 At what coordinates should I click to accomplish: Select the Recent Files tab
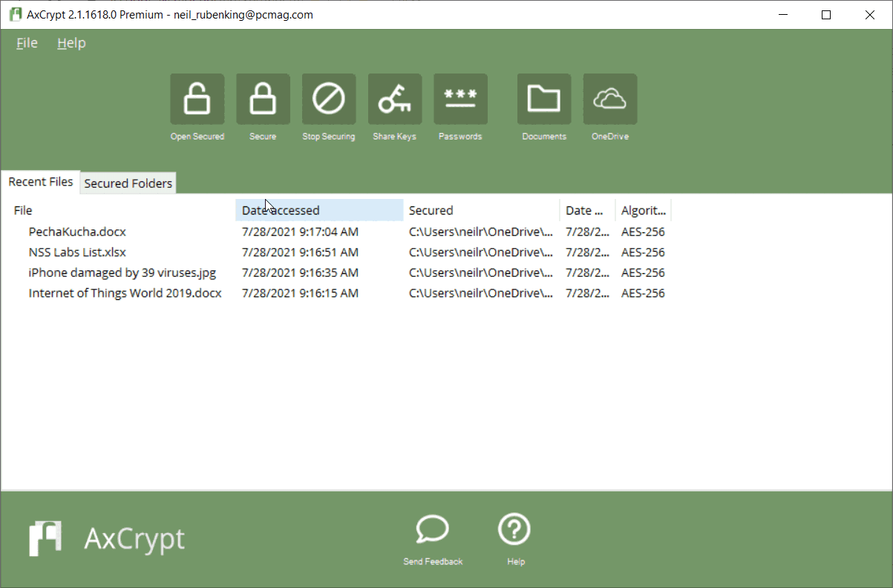tap(40, 181)
